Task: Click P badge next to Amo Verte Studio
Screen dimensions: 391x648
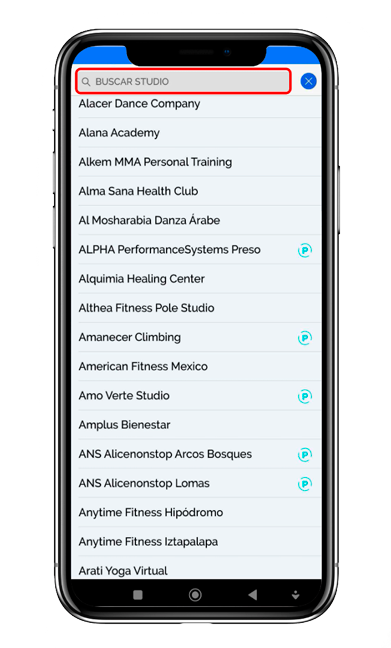Action: [x=305, y=396]
